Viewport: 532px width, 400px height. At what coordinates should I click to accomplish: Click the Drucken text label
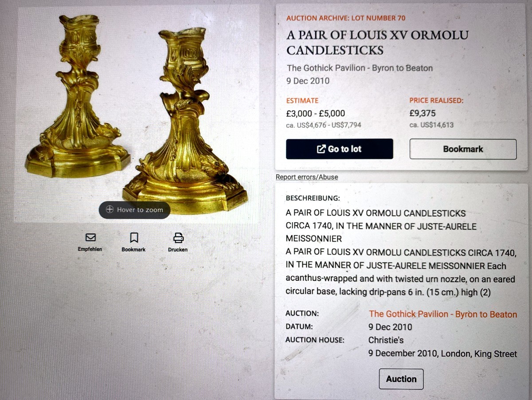point(178,250)
